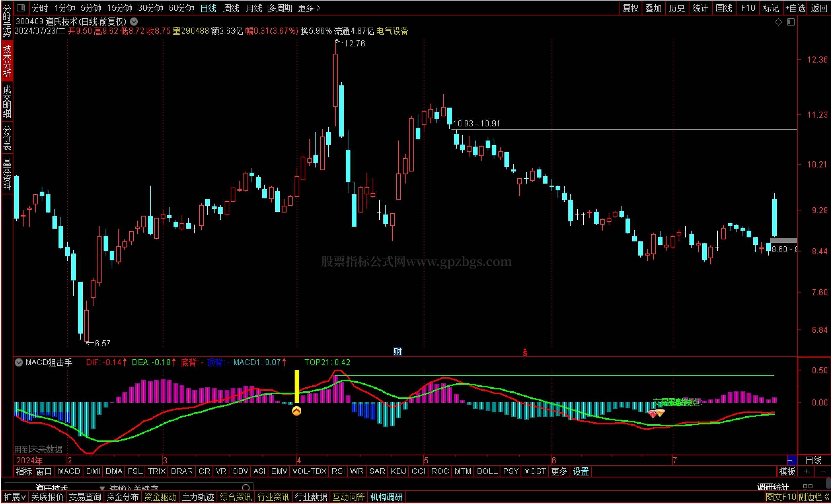Click the 返回 back button

point(819,8)
